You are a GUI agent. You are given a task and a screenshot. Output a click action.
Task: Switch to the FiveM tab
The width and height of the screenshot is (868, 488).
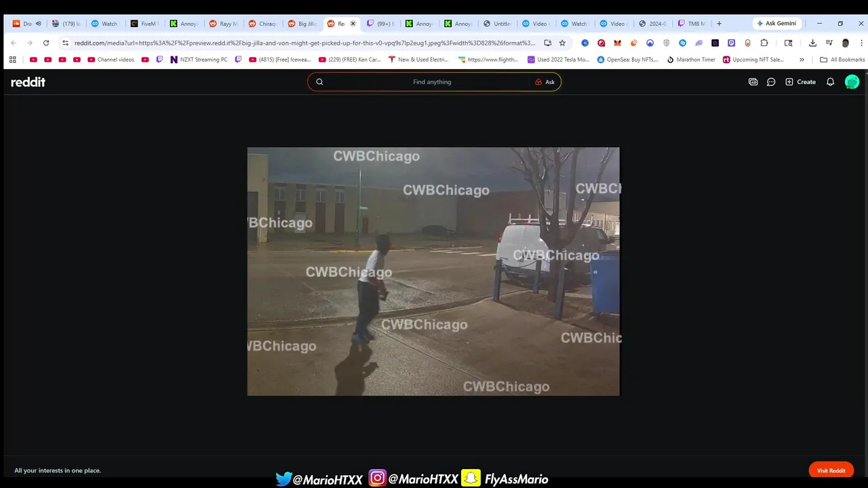click(x=145, y=24)
